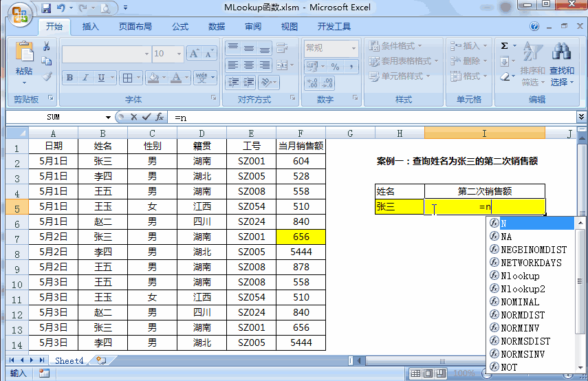
Task: Toggle align text left
Action: 233,65
